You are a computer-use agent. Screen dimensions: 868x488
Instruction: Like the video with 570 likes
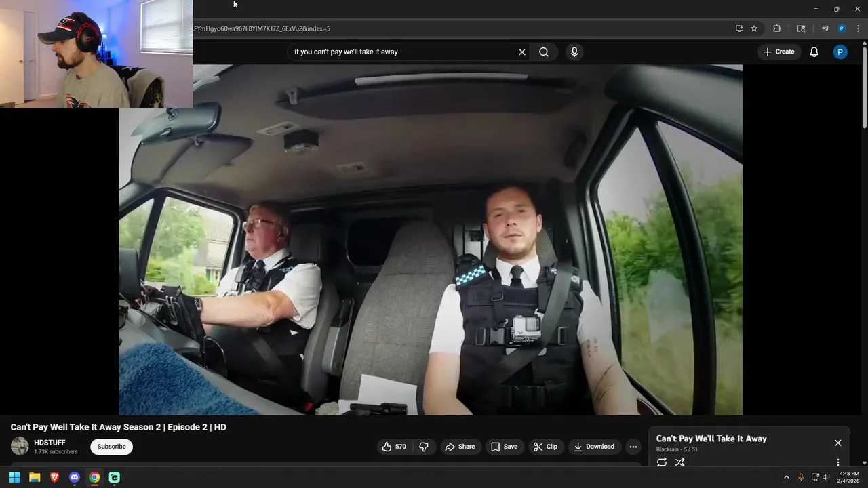pos(394,447)
